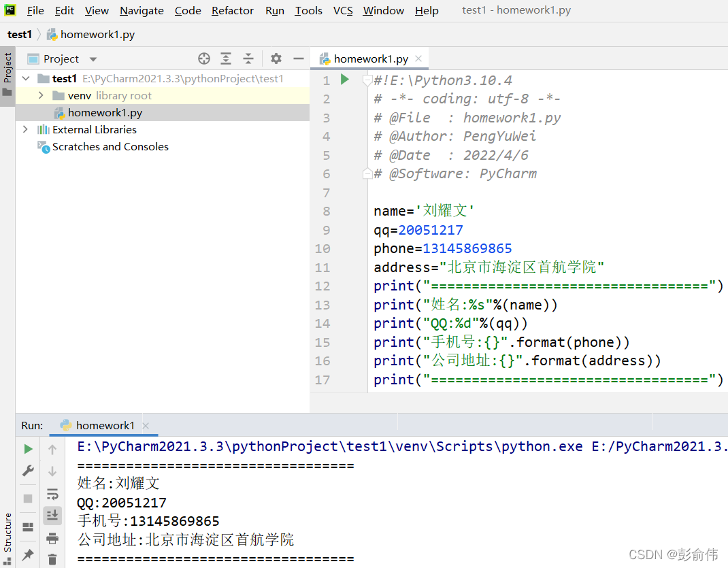
Task: Expand all items in Project panel
Action: coord(226,59)
